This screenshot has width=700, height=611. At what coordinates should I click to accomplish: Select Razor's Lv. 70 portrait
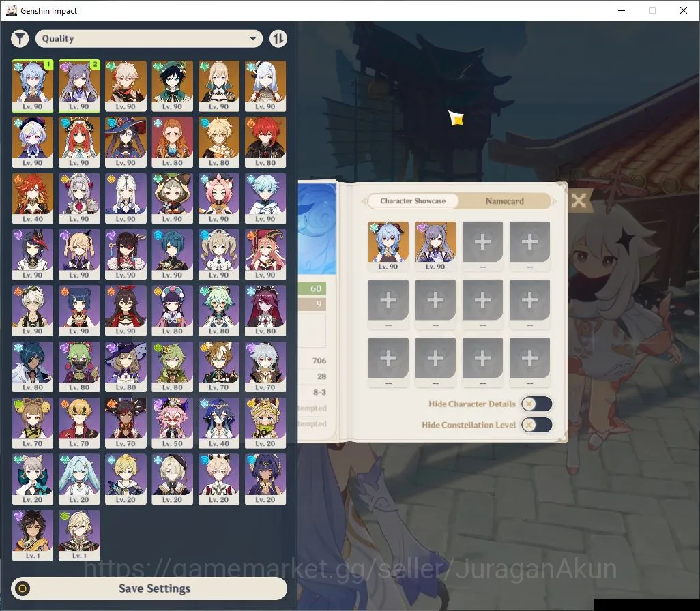265,367
